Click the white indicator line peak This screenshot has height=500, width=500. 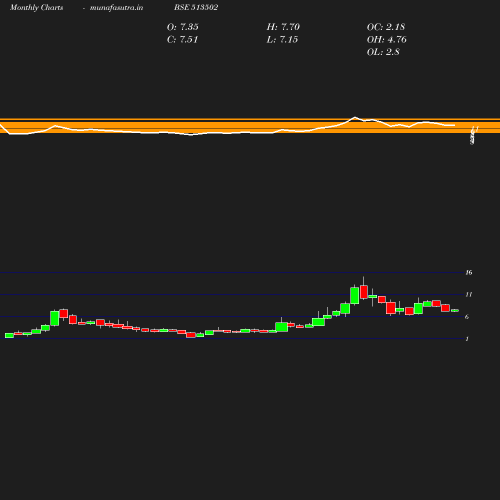(355, 117)
